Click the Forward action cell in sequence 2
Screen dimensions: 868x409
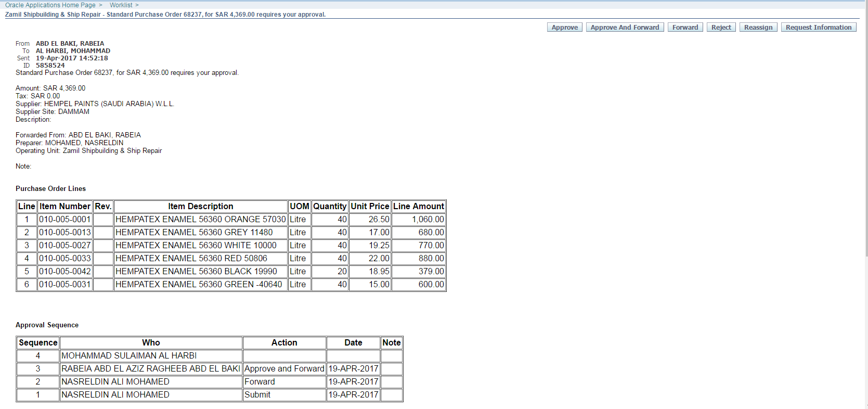point(284,381)
